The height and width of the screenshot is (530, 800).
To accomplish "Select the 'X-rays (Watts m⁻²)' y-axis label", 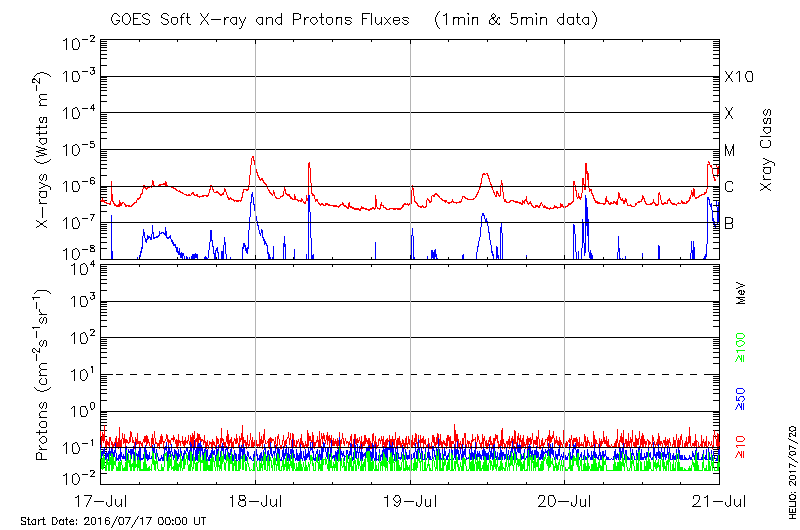I will 43,150.
